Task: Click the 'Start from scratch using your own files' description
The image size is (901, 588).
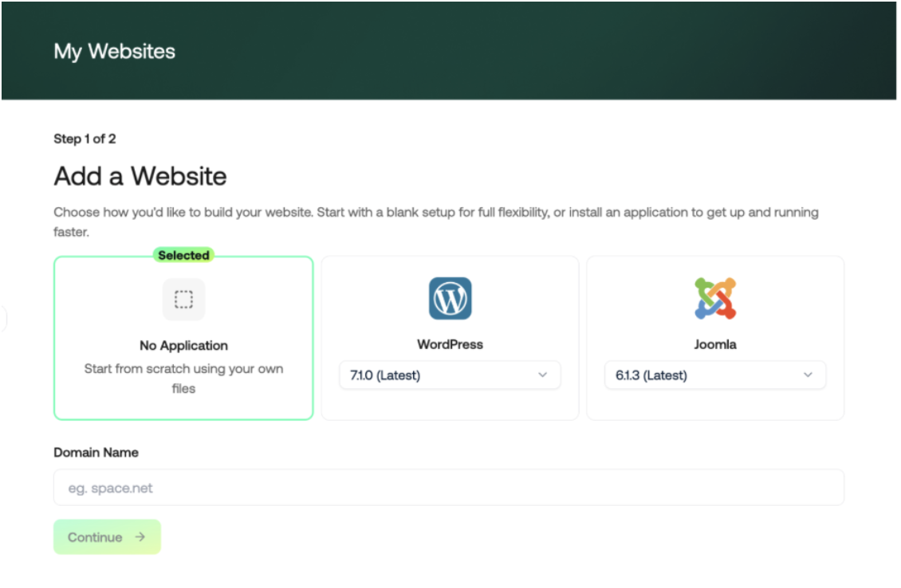Action: pos(183,378)
